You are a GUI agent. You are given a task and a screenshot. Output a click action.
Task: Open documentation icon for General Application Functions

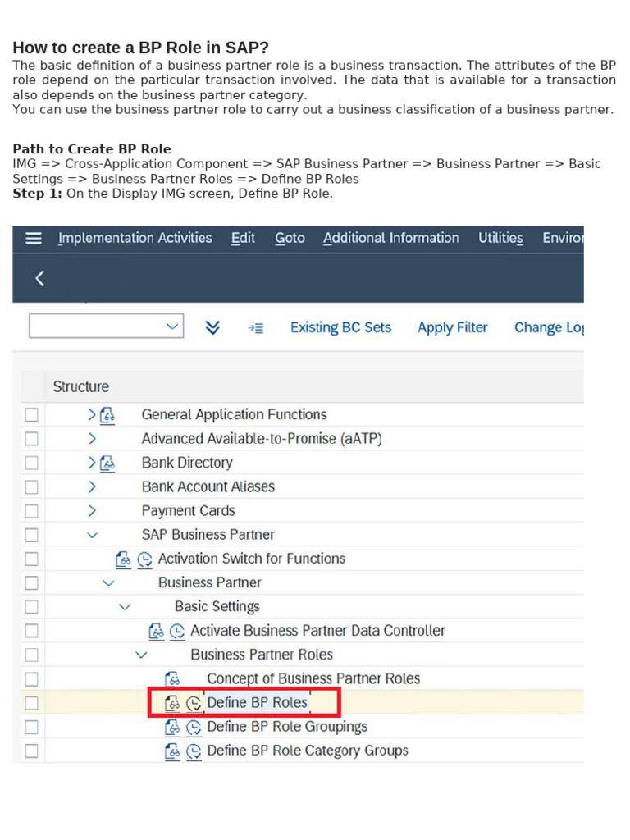click(x=107, y=415)
